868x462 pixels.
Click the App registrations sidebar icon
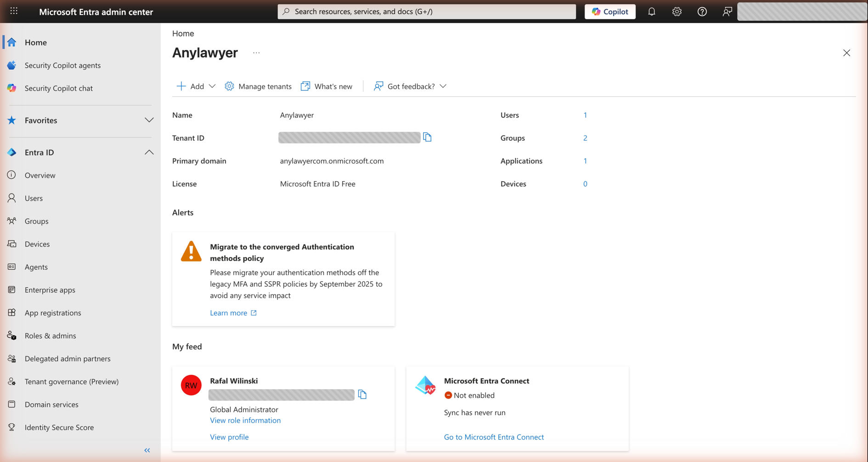12,312
